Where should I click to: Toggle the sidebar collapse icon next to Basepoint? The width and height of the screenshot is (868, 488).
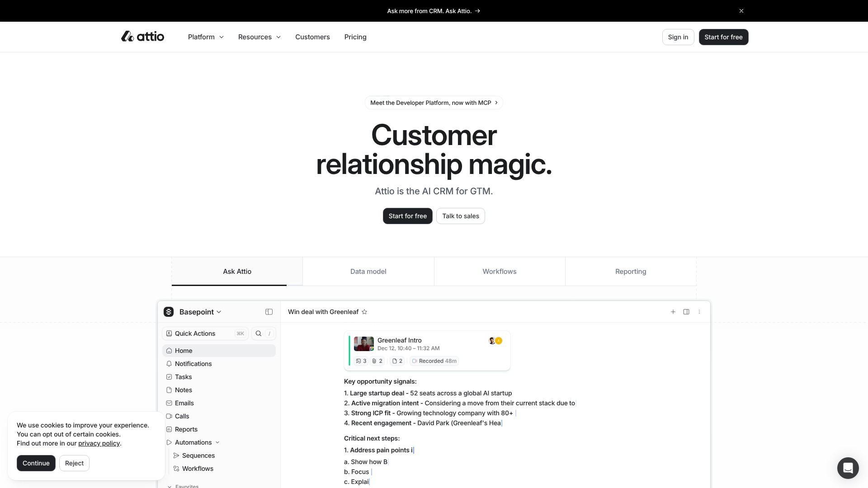[269, 312]
